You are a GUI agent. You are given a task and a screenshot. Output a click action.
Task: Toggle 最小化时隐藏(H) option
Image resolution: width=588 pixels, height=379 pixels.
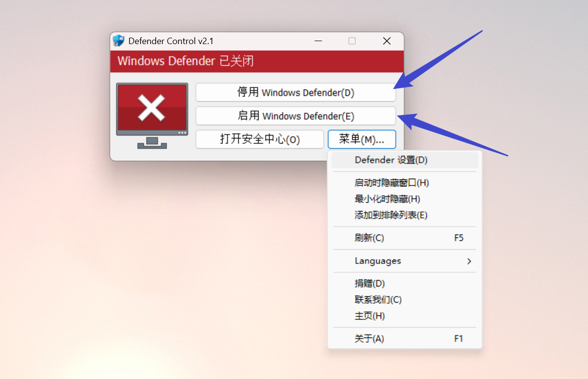coord(405,199)
